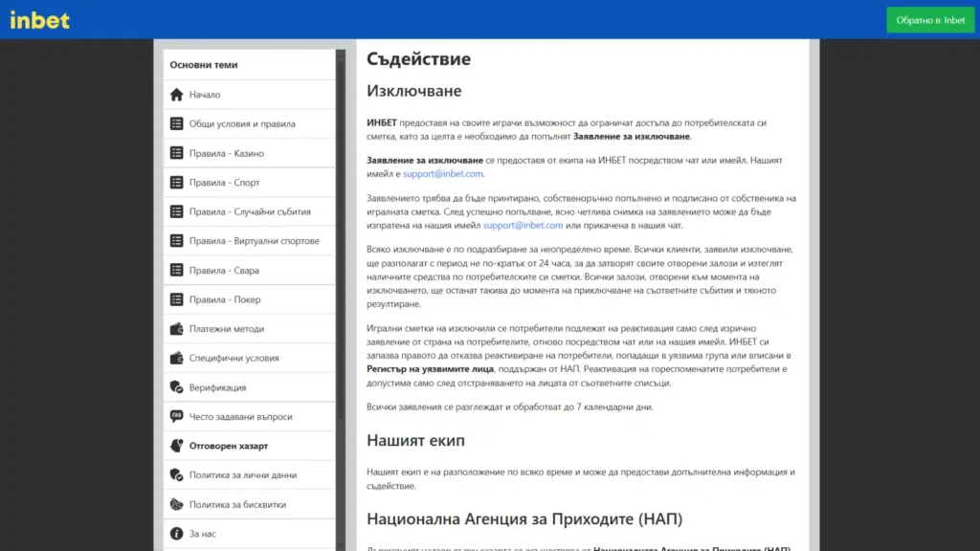Click the inbet logo in the header
Screen dimensions: 980x551
(x=40, y=20)
